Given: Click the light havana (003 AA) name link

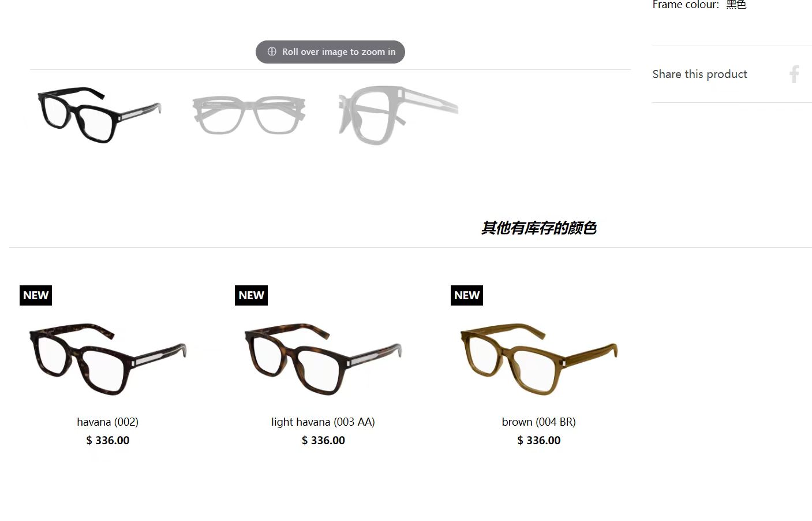Looking at the screenshot, I should [x=323, y=422].
